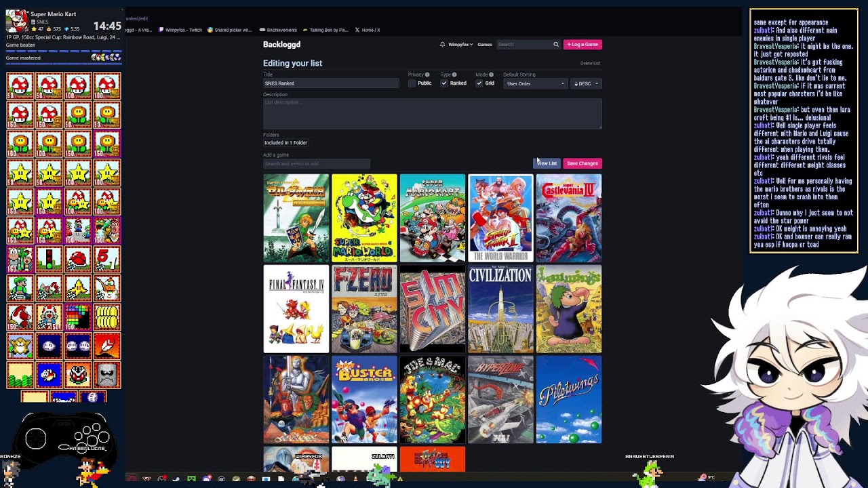This screenshot has height=488, width=868.
Task: Click the notification bell icon
Action: [x=442, y=45]
